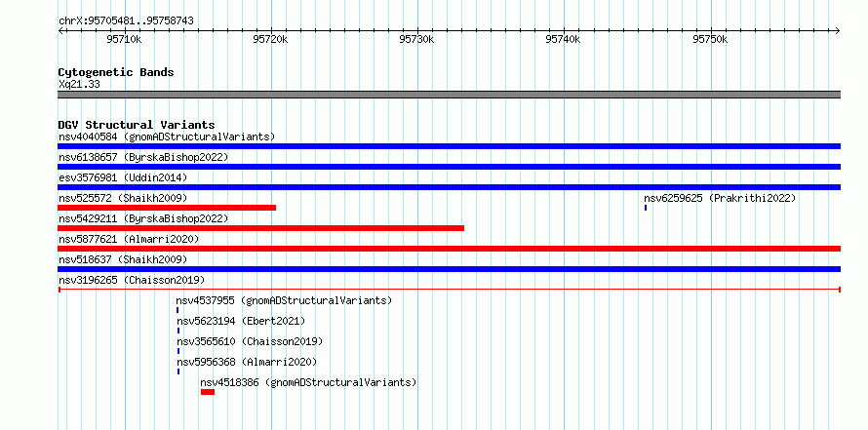868x430 pixels.
Task: Click the esv3576981 blue variant bar
Action: pyautogui.click(x=449, y=187)
